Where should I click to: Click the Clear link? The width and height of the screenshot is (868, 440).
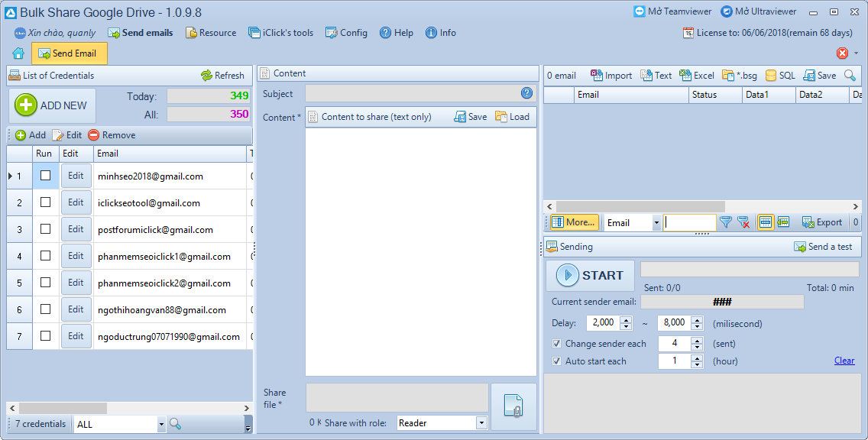(x=844, y=361)
